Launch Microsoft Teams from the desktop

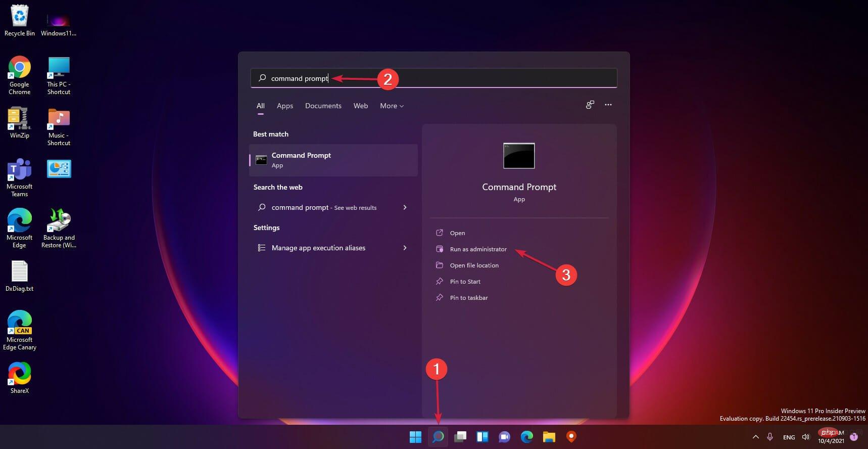pos(19,177)
